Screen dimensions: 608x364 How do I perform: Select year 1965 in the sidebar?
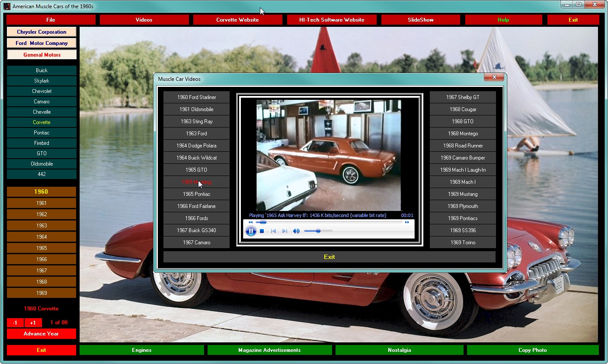42,248
